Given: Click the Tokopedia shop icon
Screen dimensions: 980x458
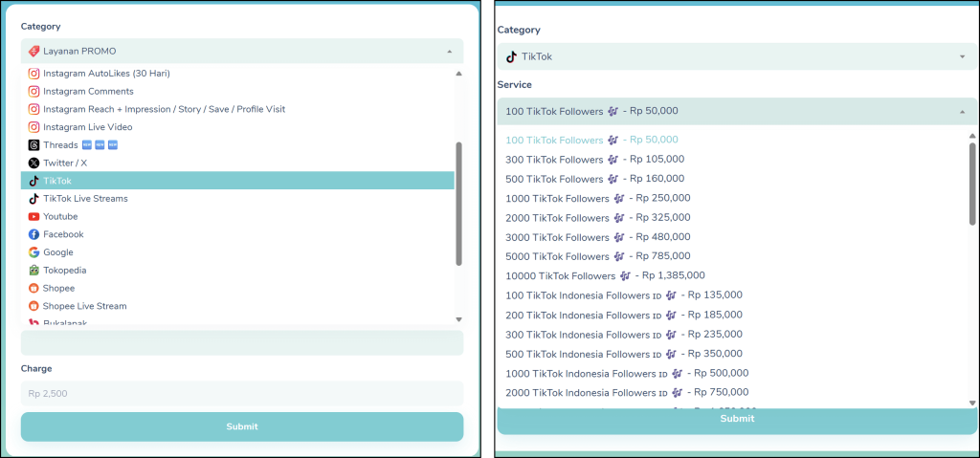Looking at the screenshot, I should click(34, 271).
